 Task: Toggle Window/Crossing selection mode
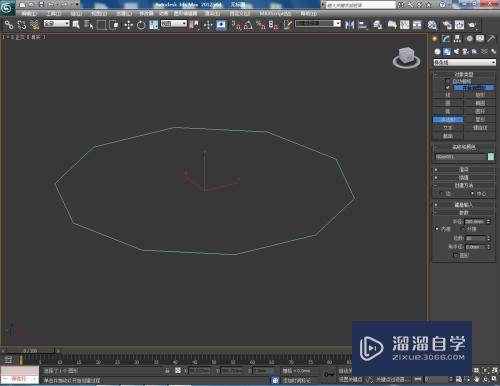click(x=114, y=25)
